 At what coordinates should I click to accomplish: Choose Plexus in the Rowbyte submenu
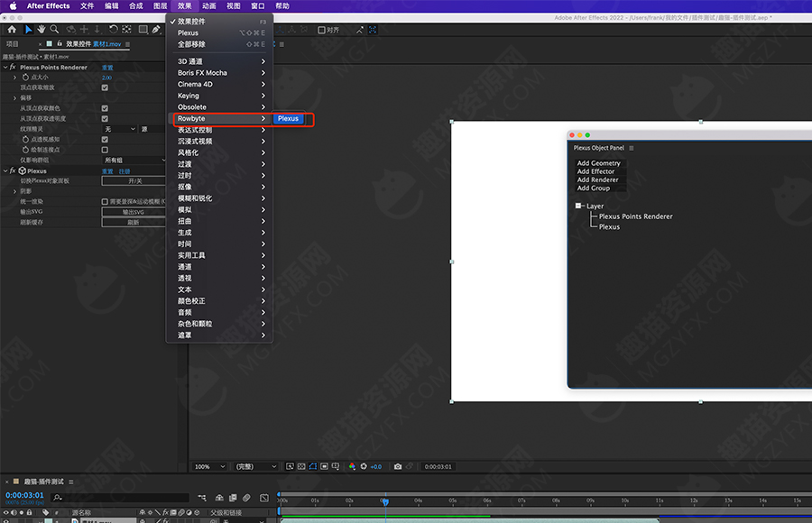click(289, 119)
